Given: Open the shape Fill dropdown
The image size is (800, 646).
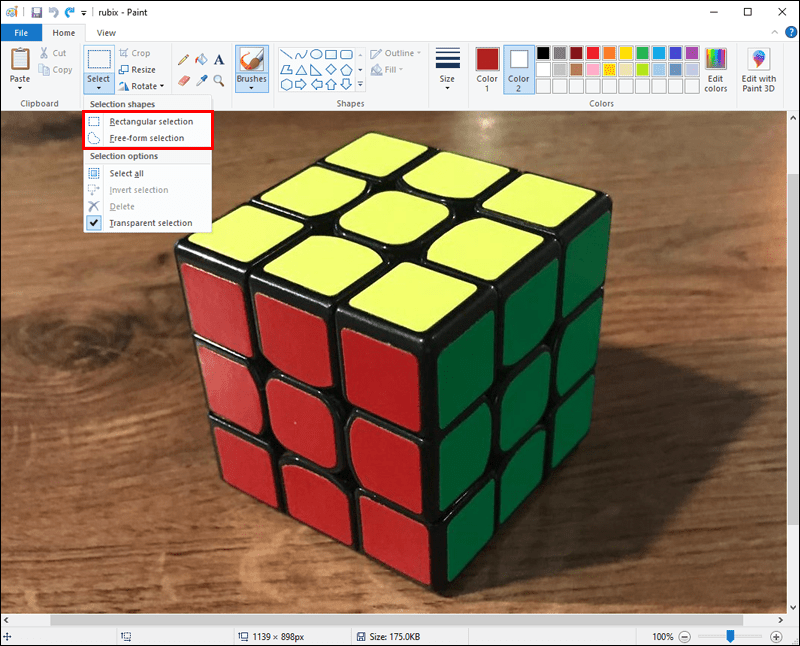Looking at the screenshot, I should pos(387,69).
